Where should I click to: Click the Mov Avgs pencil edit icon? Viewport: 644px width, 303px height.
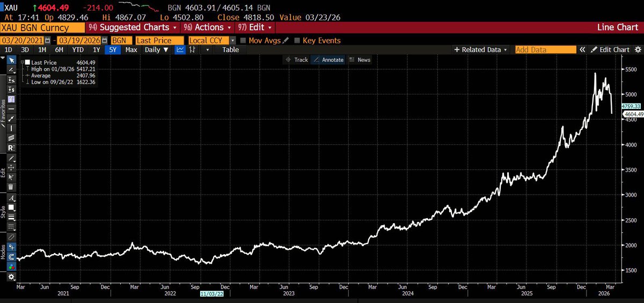(285, 40)
